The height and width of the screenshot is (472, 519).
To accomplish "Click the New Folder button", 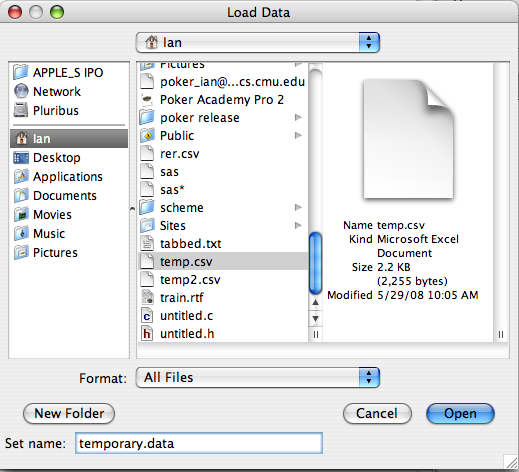I will 69,413.
